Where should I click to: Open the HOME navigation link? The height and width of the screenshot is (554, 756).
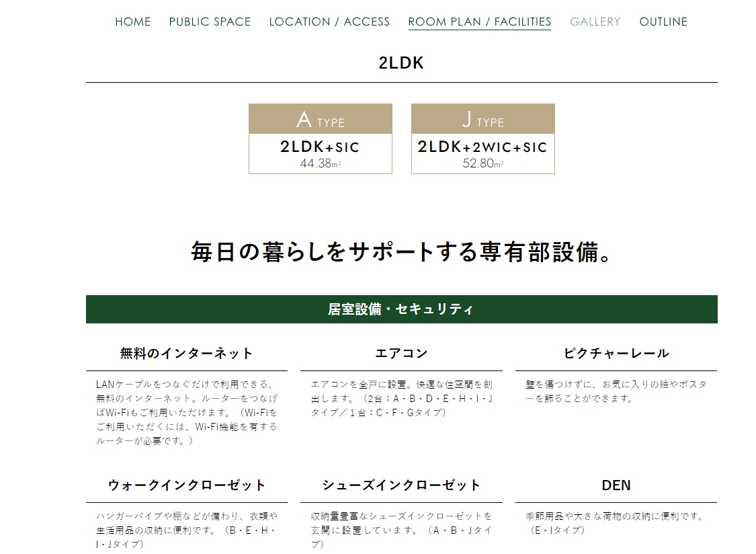[133, 22]
